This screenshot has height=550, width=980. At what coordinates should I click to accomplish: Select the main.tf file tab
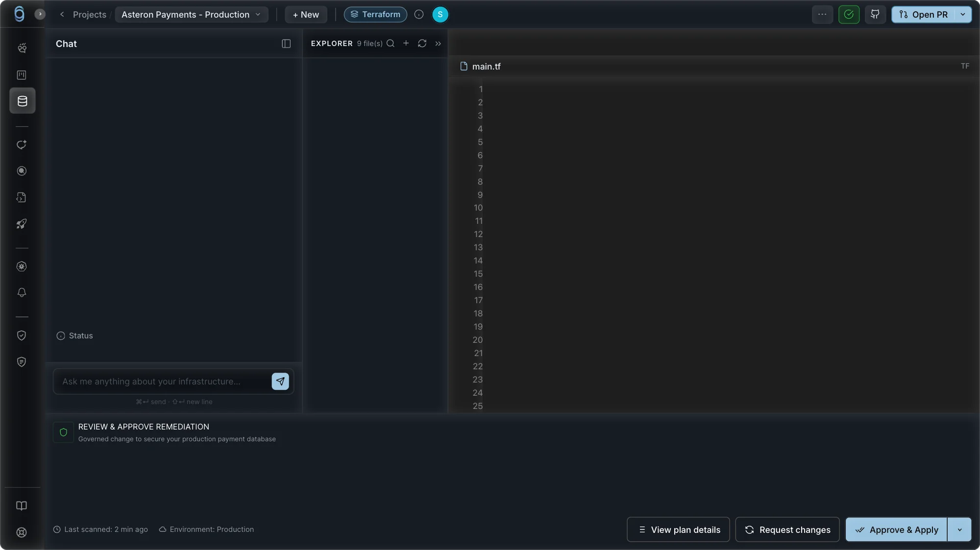coord(481,66)
